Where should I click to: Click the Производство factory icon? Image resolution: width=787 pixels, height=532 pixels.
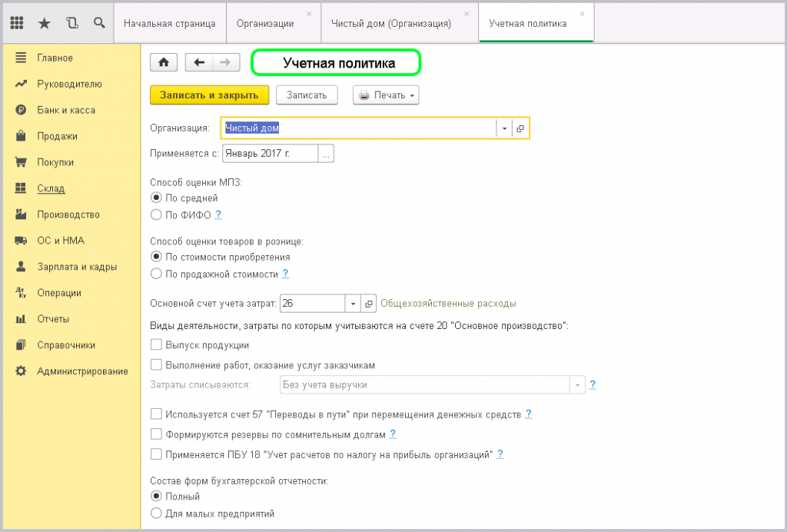point(21,214)
